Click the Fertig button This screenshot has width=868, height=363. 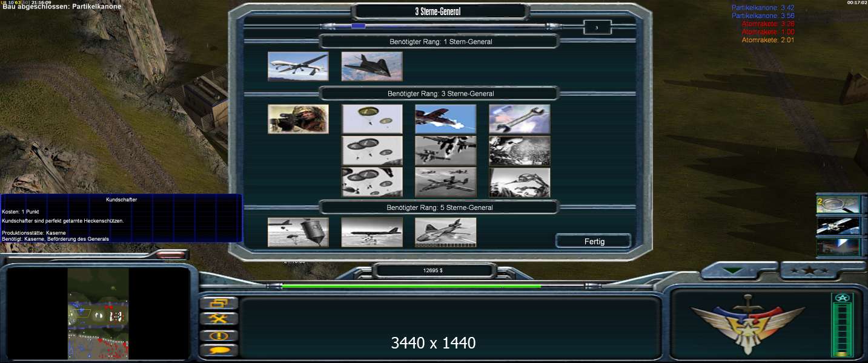point(594,241)
